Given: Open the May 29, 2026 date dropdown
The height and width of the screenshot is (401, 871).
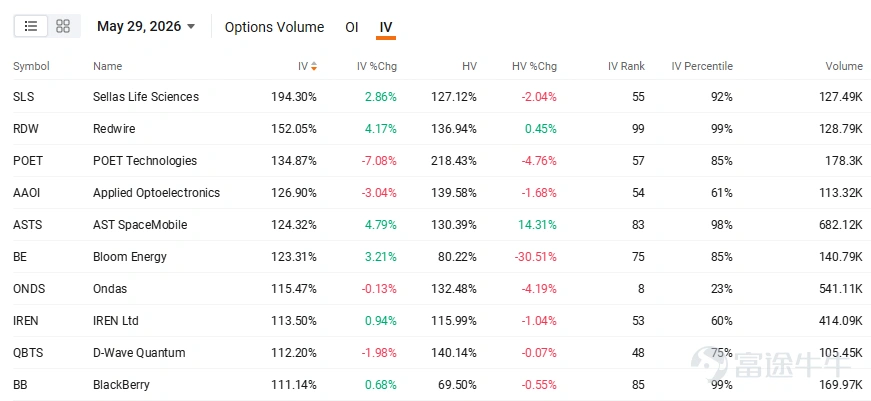Looking at the screenshot, I should pos(146,26).
